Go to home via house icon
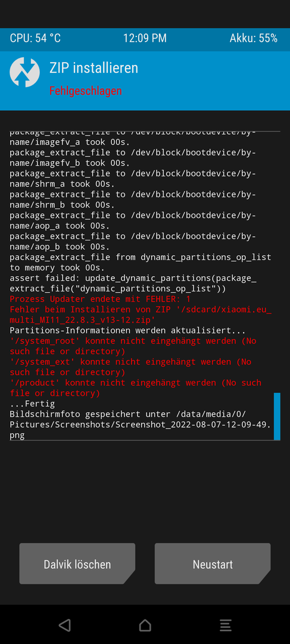Viewport: 290px width, 644px height. click(145, 625)
